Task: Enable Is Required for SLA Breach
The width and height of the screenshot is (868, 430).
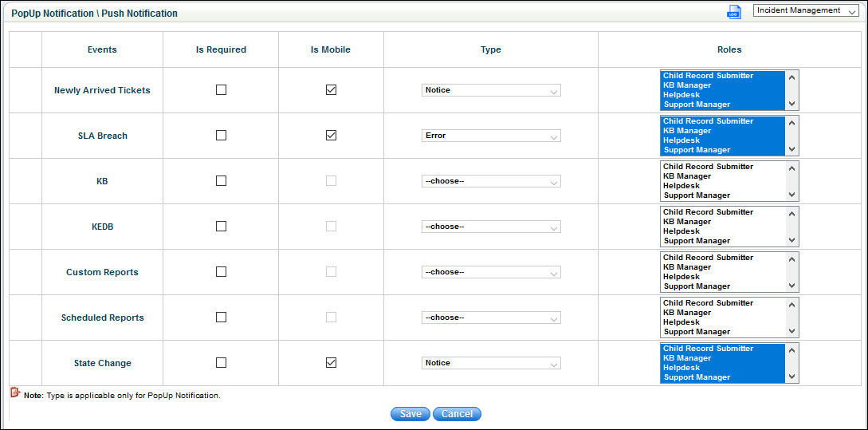Action: coord(221,135)
